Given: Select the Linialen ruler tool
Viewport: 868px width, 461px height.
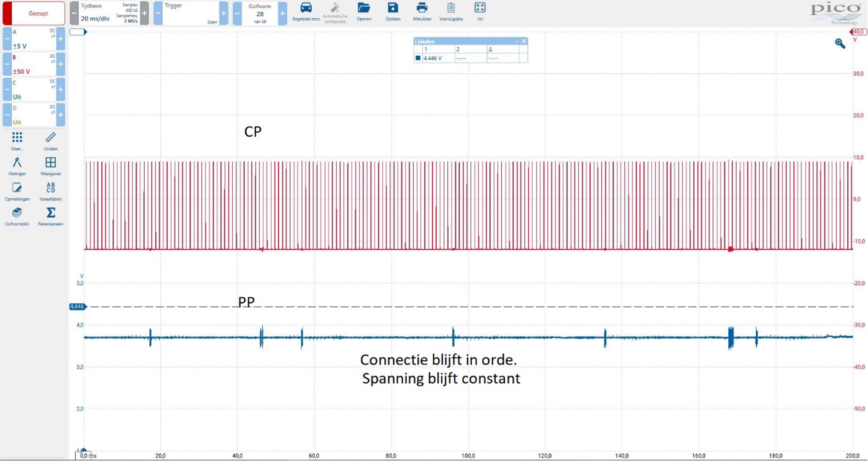Looking at the screenshot, I should point(51,141).
